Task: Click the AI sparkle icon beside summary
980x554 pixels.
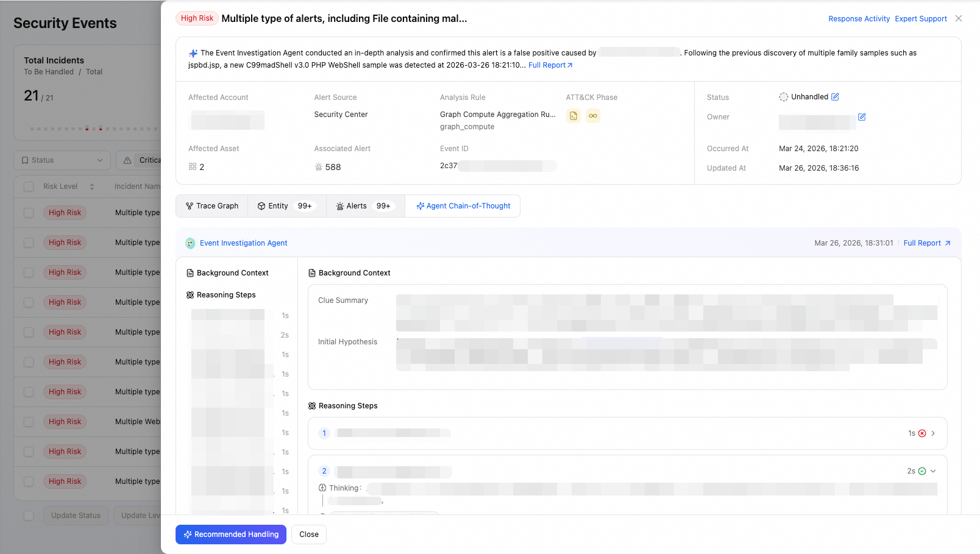Action: [193, 54]
